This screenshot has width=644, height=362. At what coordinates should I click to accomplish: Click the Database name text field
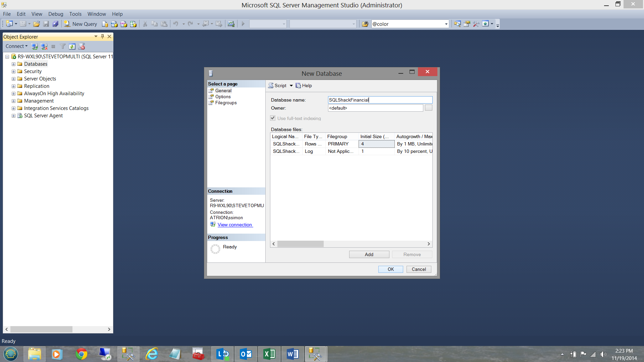point(380,100)
